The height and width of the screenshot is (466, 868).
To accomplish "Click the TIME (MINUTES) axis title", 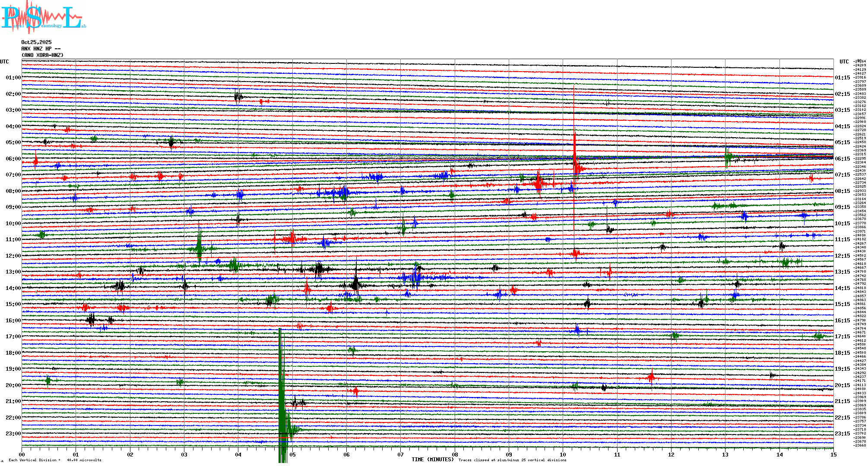I will (x=433, y=460).
